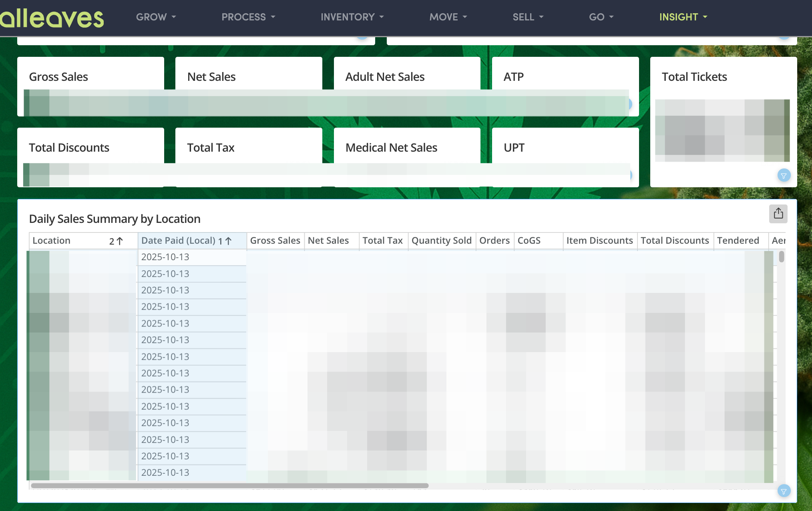
Task: Click the Tendered column header
Action: (740, 240)
